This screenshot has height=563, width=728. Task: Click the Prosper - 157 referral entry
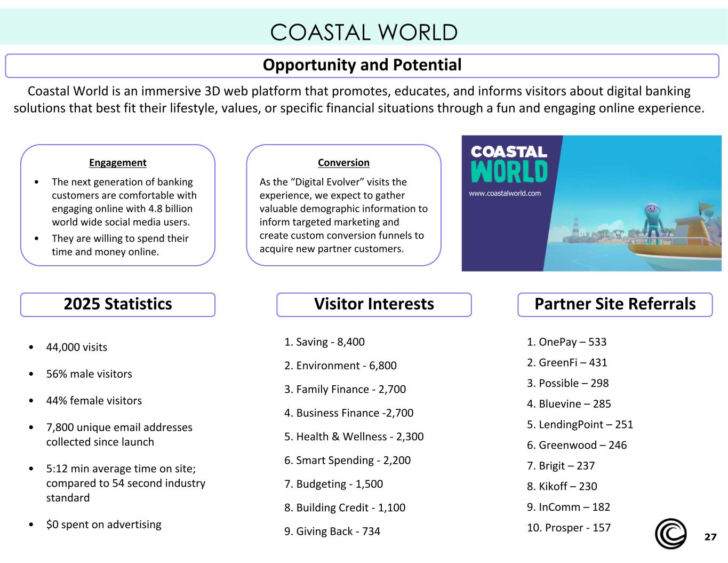[x=569, y=528]
